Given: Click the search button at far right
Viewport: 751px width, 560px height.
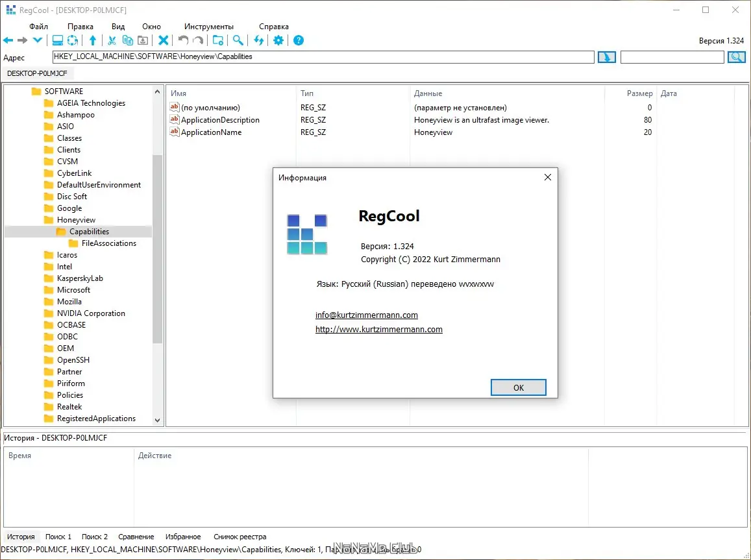Looking at the screenshot, I should point(737,58).
